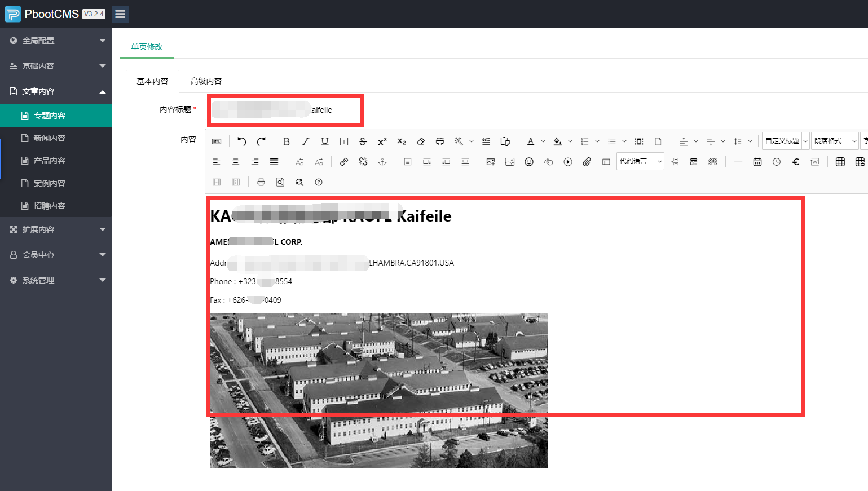Apply superscript formatting
The height and width of the screenshot is (491, 868).
382,141
